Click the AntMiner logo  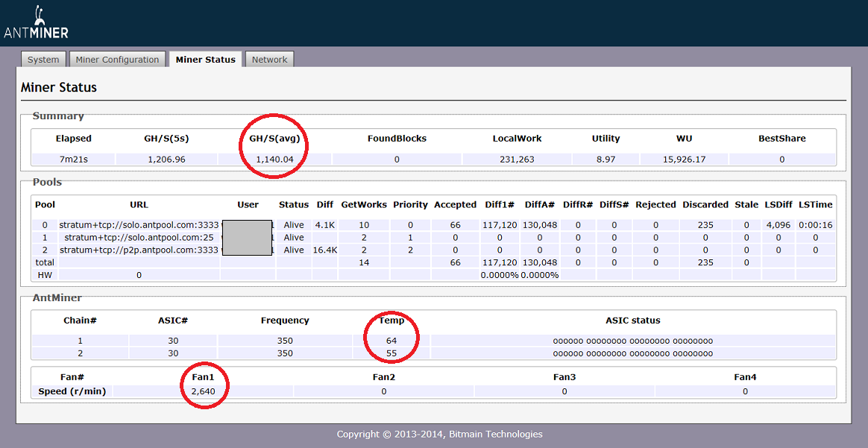point(36,22)
